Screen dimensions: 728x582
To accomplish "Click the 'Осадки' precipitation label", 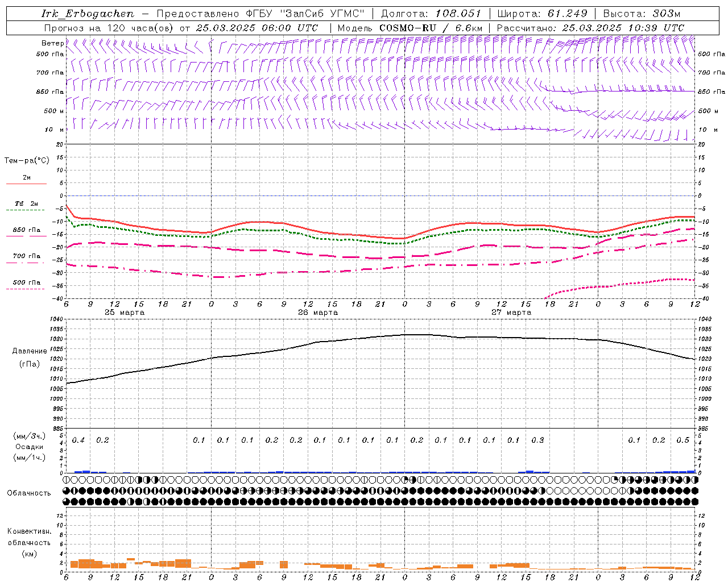I will click(30, 447).
